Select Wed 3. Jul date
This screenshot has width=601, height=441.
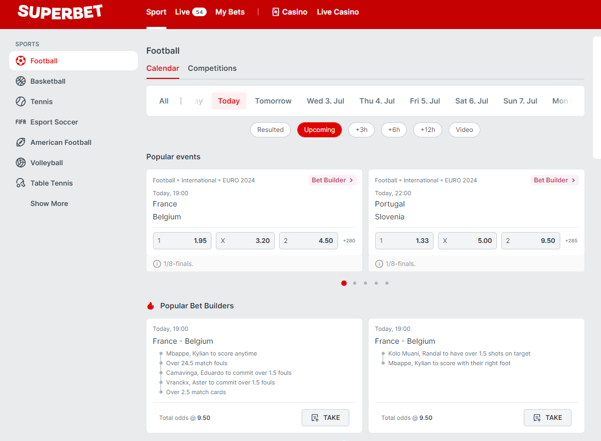pyautogui.click(x=325, y=101)
